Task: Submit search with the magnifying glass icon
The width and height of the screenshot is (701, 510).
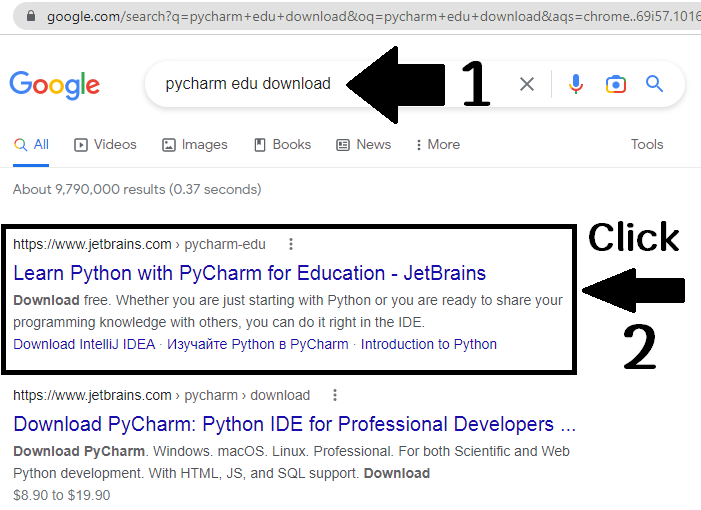Action: [654, 84]
